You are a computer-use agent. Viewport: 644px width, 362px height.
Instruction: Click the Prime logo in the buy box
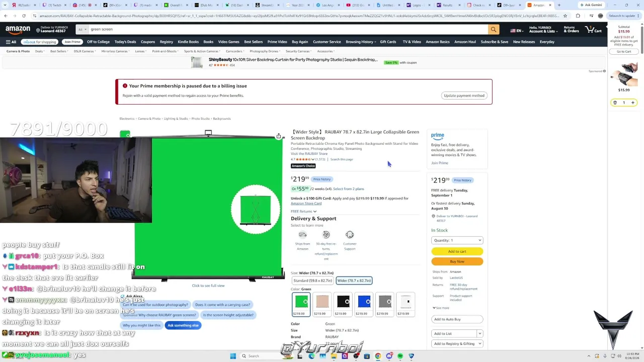click(x=438, y=136)
